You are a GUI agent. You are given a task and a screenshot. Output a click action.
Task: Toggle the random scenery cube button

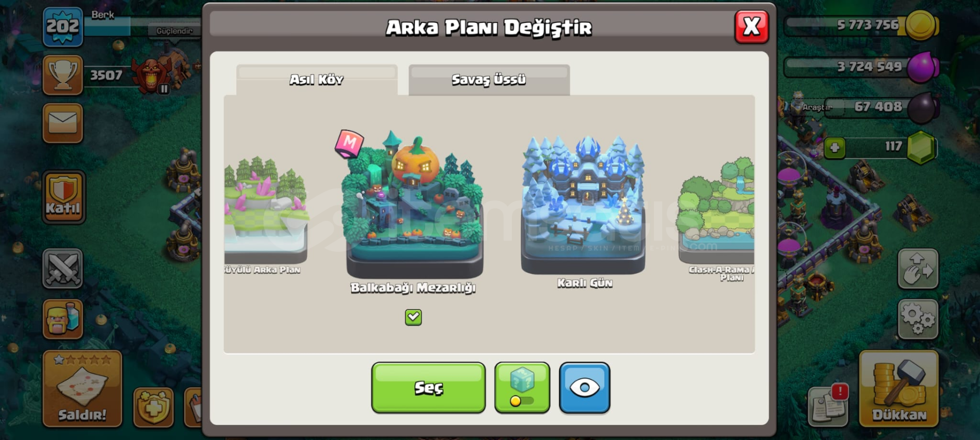tap(522, 387)
